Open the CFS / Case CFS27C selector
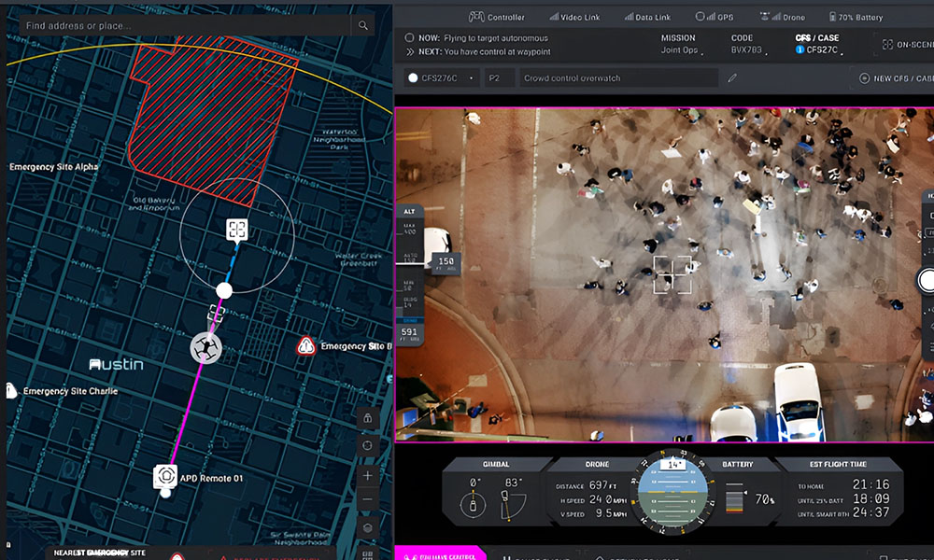 pyautogui.click(x=815, y=44)
